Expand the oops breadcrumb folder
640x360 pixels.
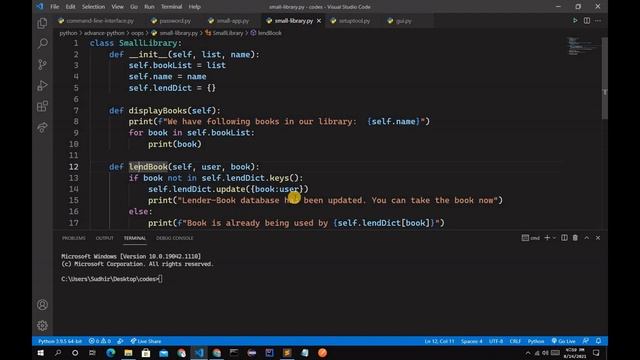pyautogui.click(x=137, y=33)
